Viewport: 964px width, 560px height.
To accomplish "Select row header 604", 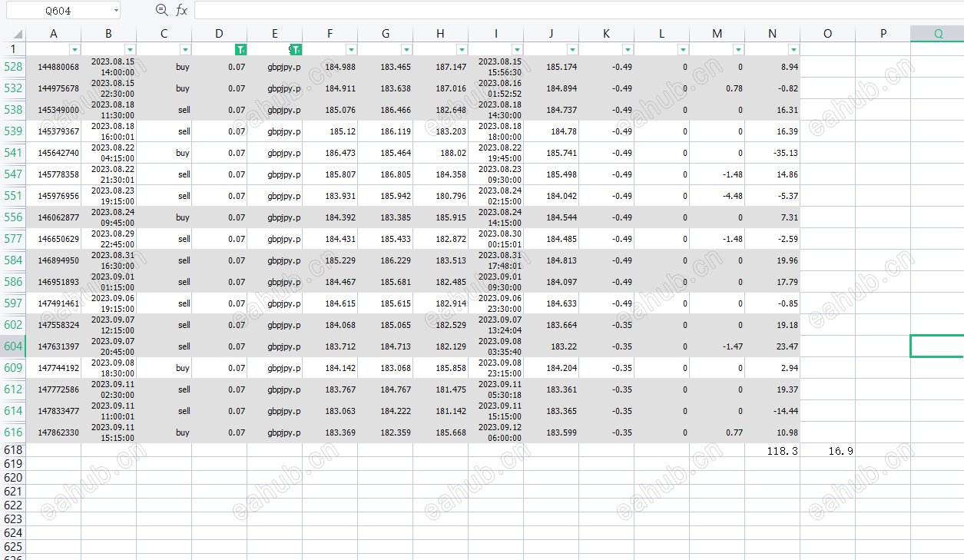I will (13, 346).
